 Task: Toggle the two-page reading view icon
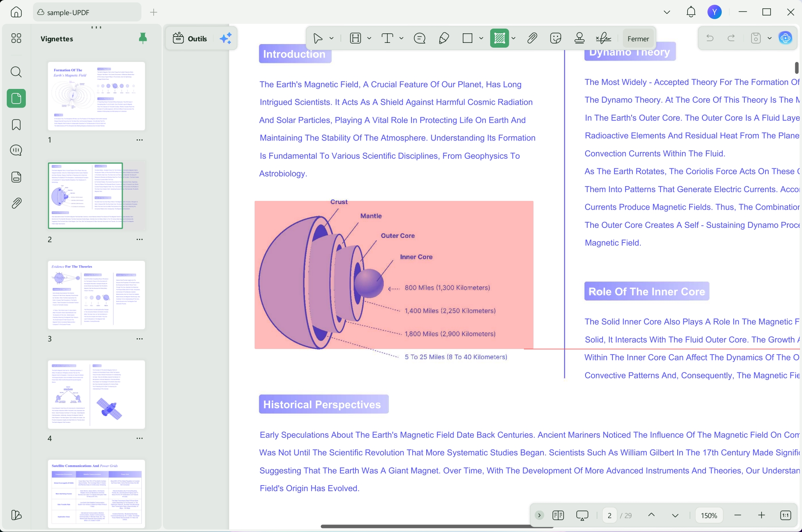click(558, 515)
